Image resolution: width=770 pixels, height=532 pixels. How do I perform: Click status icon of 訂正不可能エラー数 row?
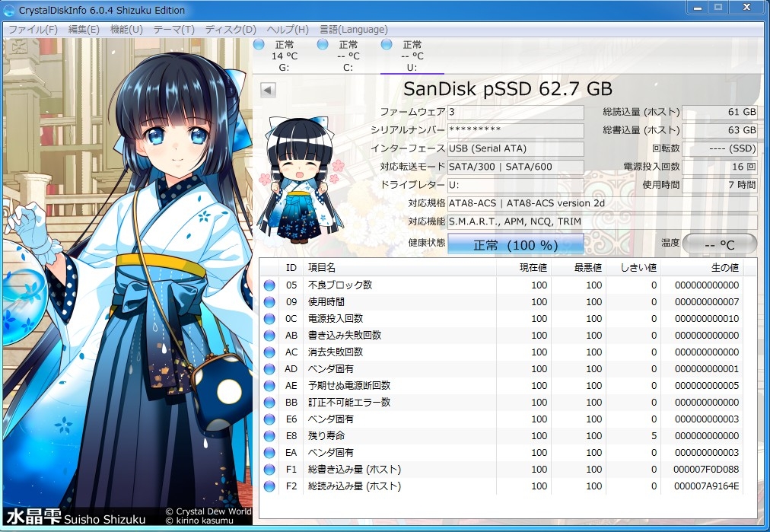coord(269,403)
